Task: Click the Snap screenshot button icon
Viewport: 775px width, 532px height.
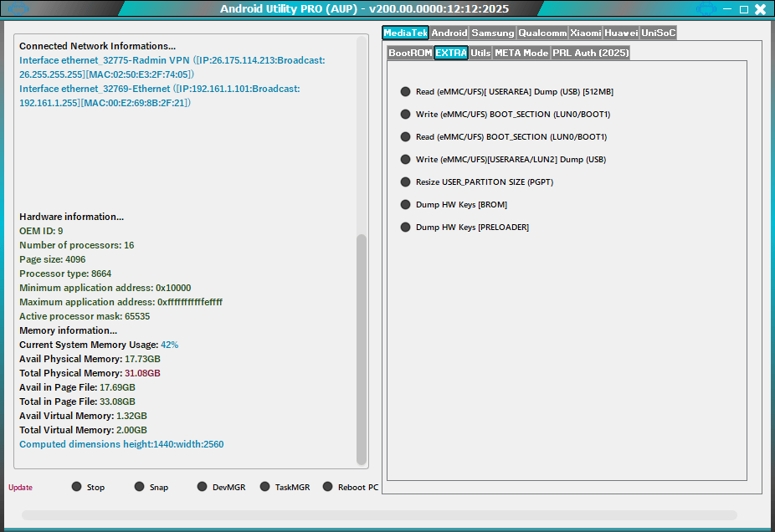Action: point(140,487)
